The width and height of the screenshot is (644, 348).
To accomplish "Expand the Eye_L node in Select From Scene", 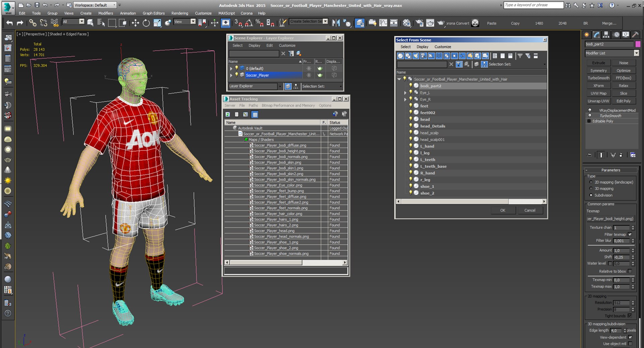I will (x=405, y=93).
